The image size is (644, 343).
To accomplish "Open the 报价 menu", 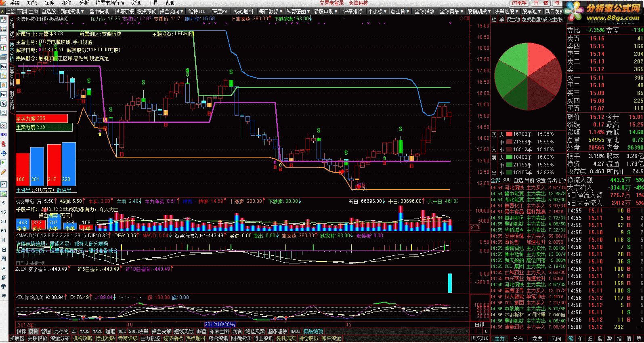I will coord(67,3).
